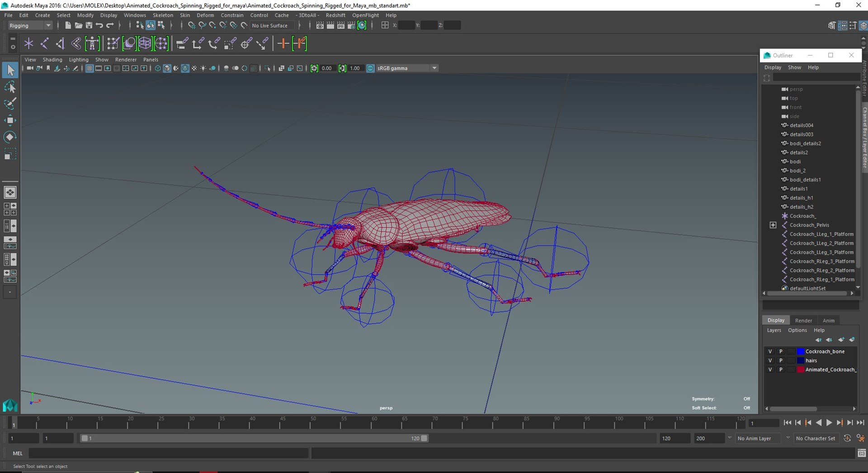Open the Rigging menu set dropdown
The height and width of the screenshot is (473, 868).
(x=30, y=25)
